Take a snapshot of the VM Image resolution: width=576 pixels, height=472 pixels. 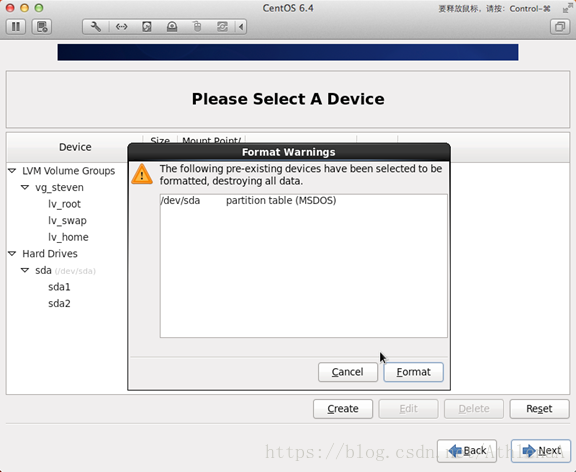(42, 27)
